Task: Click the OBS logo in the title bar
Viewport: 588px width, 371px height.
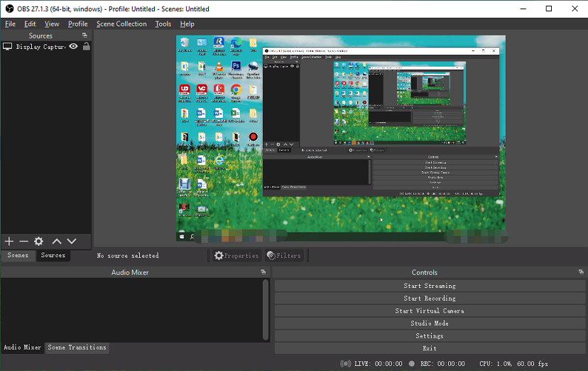Action: coord(10,9)
